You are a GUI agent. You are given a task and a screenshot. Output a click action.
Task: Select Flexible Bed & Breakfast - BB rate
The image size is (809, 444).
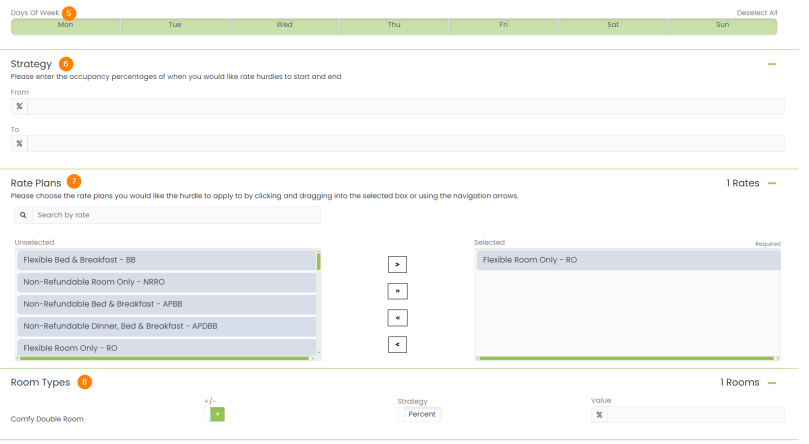[x=166, y=260]
